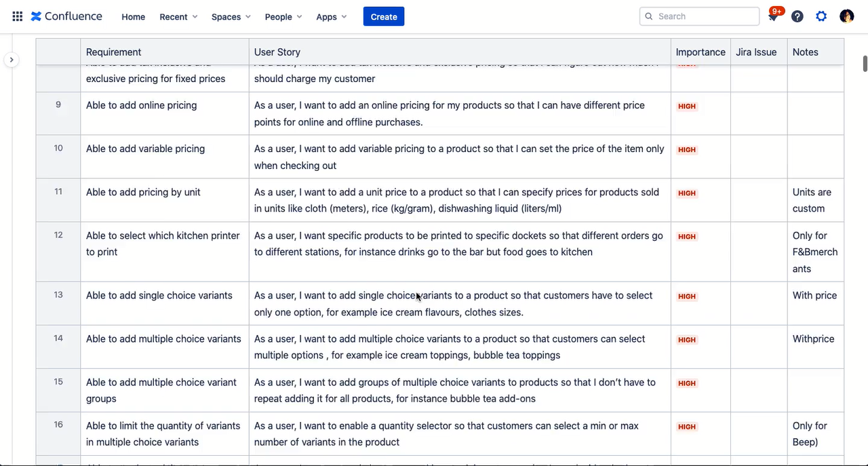Open the app switcher grid icon

point(17,16)
